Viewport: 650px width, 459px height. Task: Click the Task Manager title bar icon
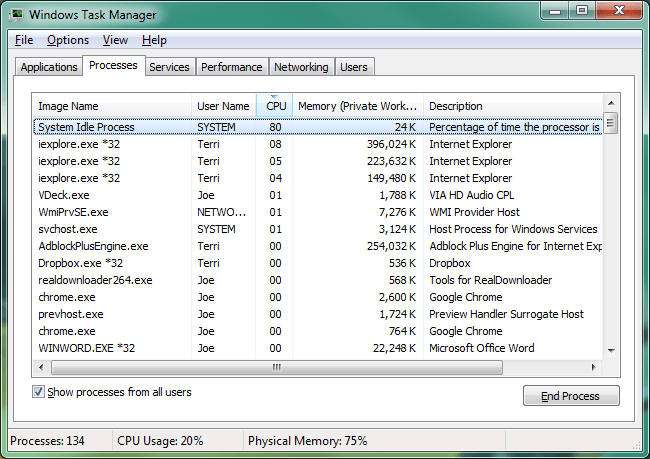[x=17, y=15]
